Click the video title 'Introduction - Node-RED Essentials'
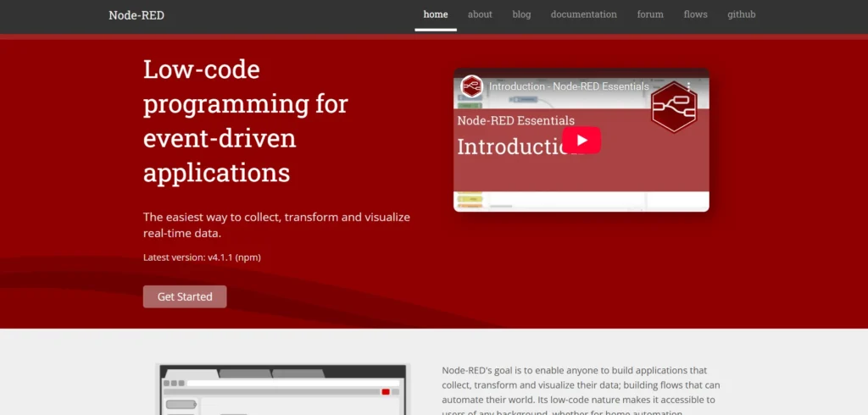Screen dimensions: 868x415 (x=569, y=86)
